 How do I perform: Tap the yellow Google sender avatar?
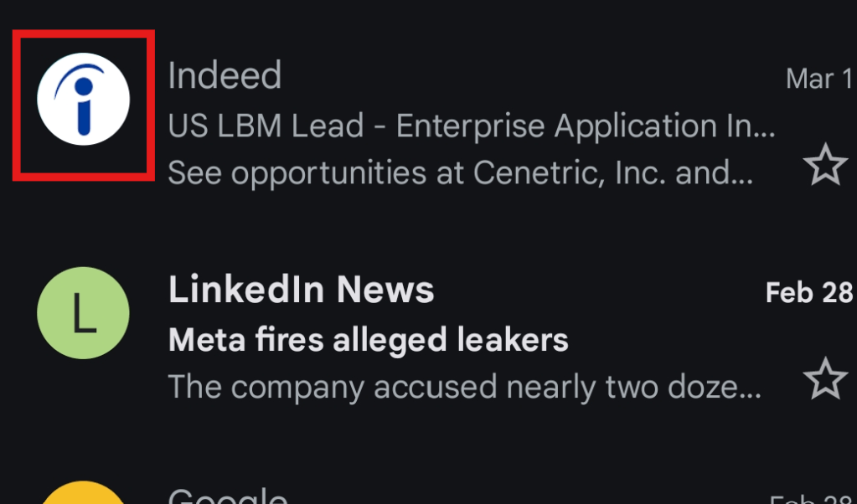tap(83, 496)
